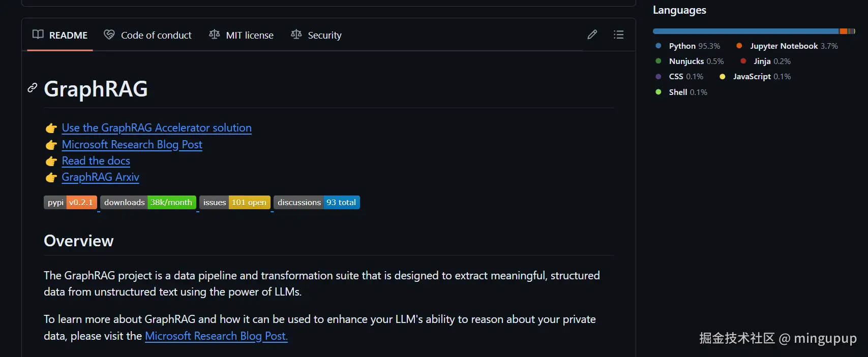Switch to the Code of conduct tab
This screenshot has width=868, height=357.
coord(148,35)
